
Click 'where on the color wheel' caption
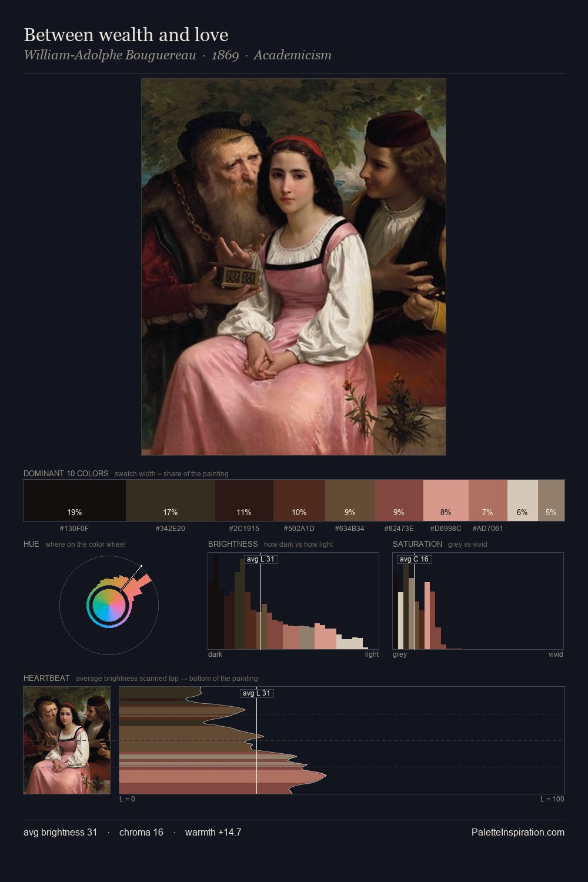(85, 544)
